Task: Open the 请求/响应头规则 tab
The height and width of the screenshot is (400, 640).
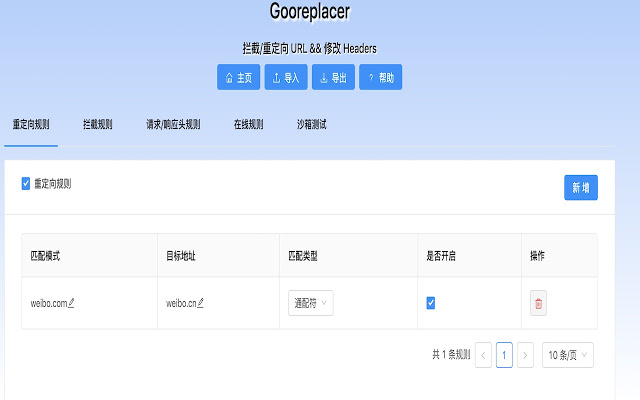Action: [173, 124]
